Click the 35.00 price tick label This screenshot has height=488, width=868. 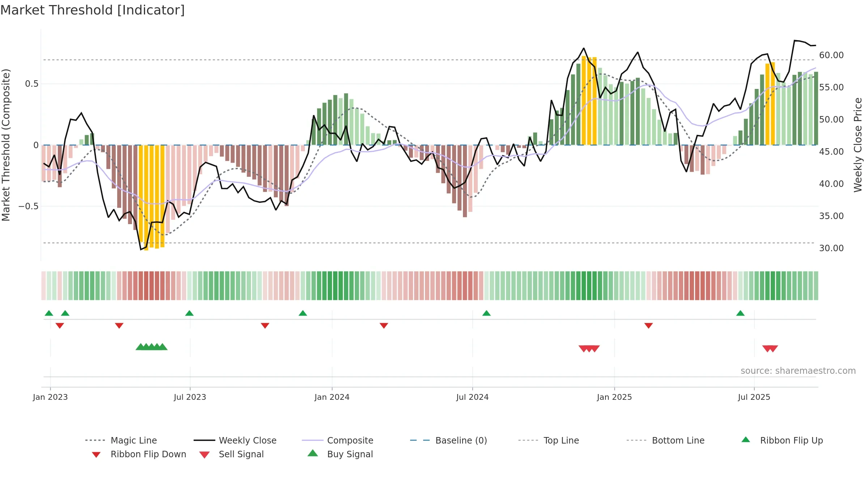pos(831,216)
